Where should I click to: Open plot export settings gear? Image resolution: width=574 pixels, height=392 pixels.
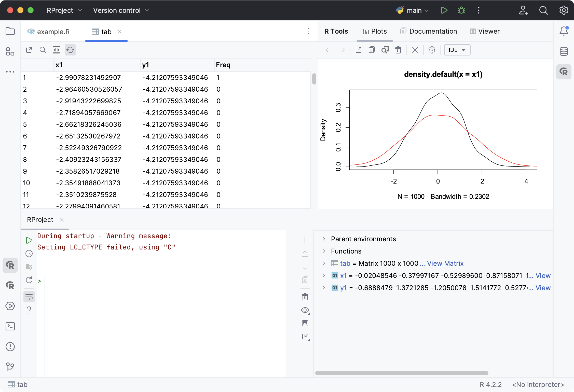[432, 50]
